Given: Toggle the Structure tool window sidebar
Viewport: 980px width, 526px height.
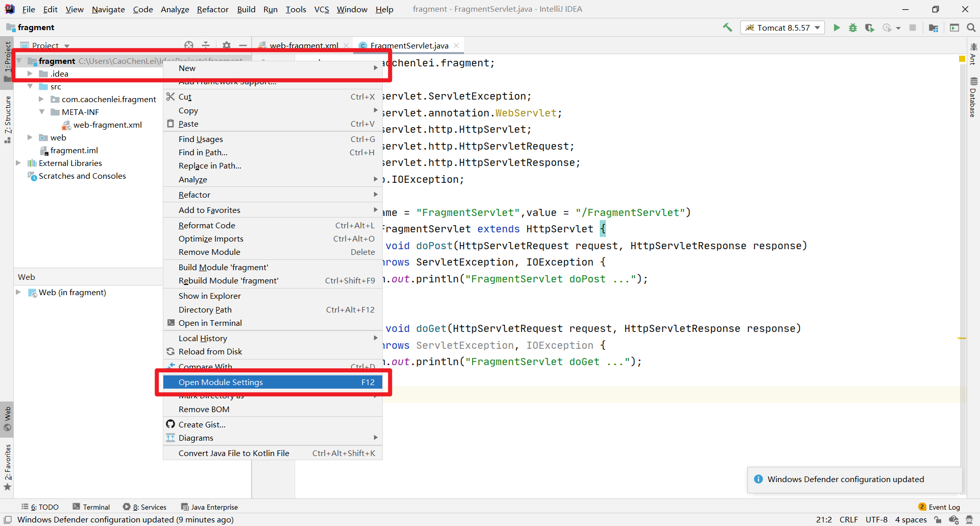Looking at the screenshot, I should click(7, 118).
